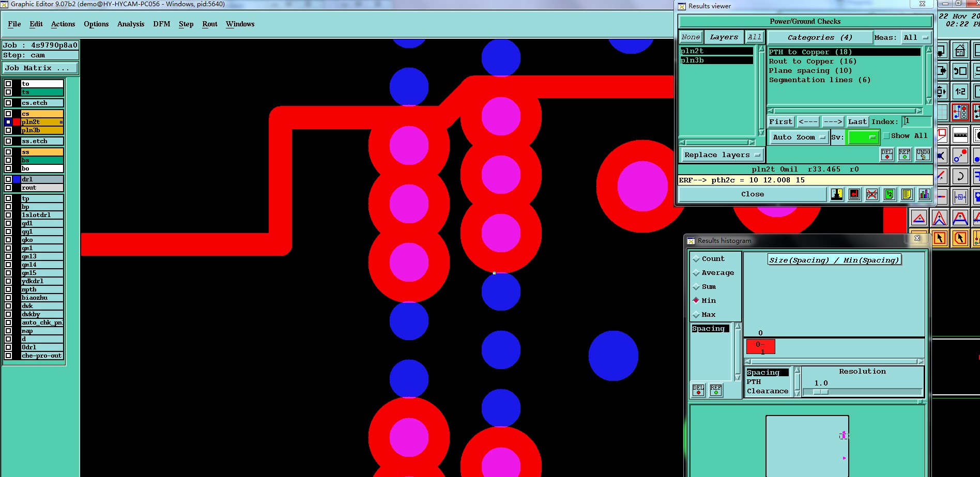Open the Auto Zoom dropdown
Viewport: 980px width, 477px height.
click(799, 137)
